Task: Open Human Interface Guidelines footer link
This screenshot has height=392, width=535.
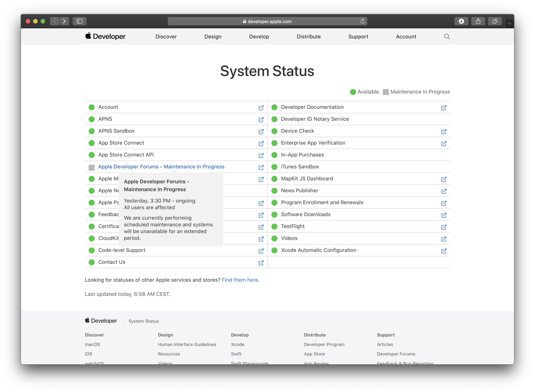Action: pyautogui.click(x=187, y=344)
